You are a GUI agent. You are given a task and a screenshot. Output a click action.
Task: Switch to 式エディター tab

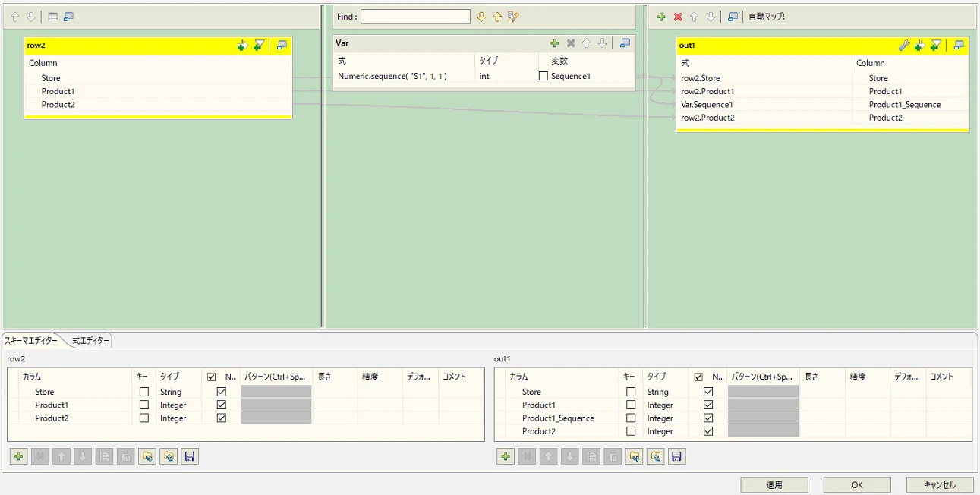point(90,341)
